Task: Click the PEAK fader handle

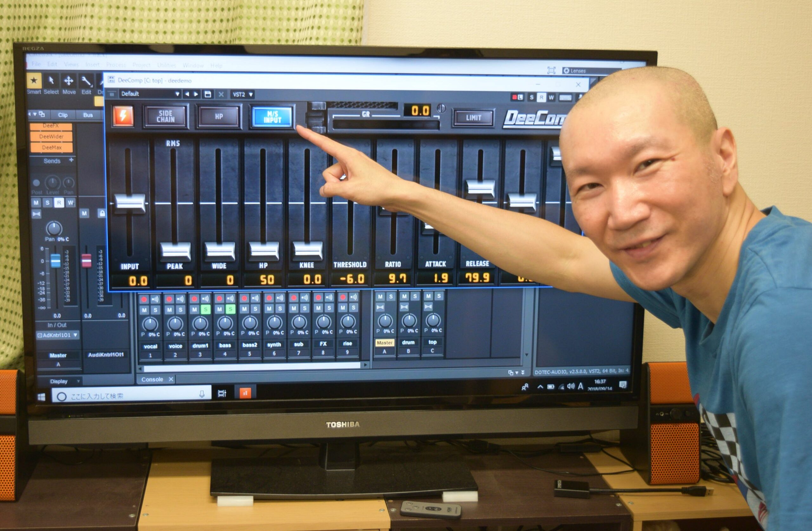Action: point(175,251)
